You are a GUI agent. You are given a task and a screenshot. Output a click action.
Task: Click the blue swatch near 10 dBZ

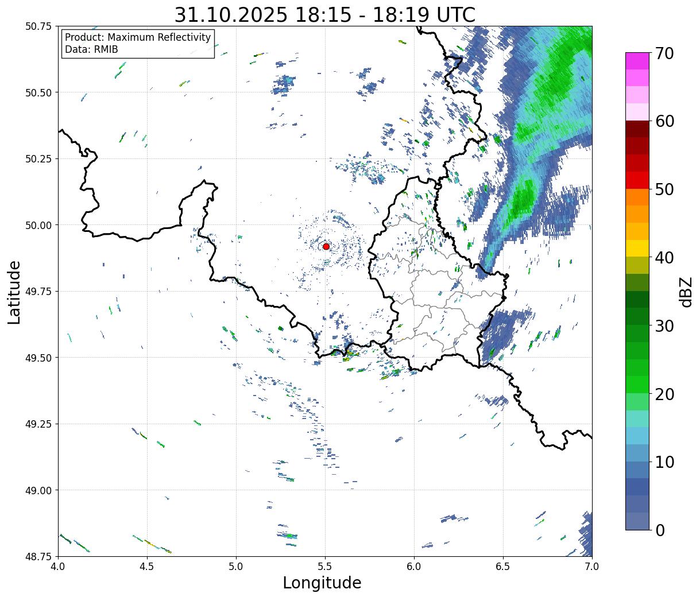pos(637,470)
